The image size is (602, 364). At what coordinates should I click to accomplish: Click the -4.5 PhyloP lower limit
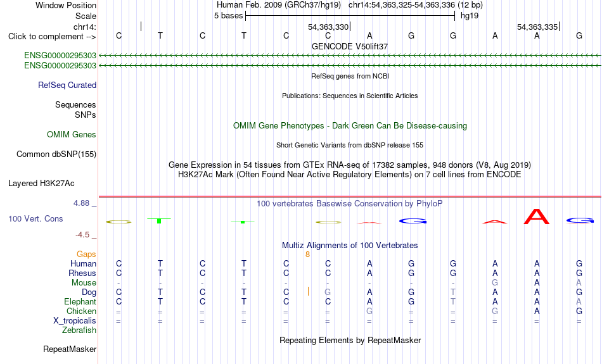pos(82,235)
